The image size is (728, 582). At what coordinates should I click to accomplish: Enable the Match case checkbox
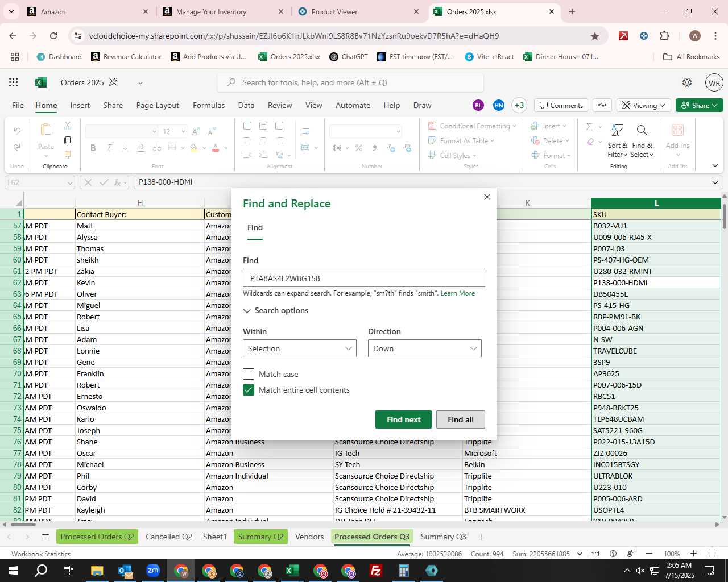click(x=249, y=374)
